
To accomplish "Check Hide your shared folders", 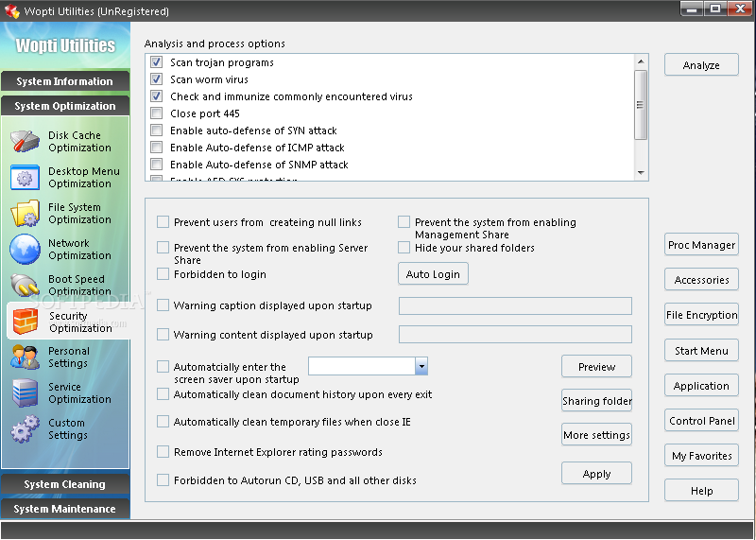I will [x=404, y=248].
